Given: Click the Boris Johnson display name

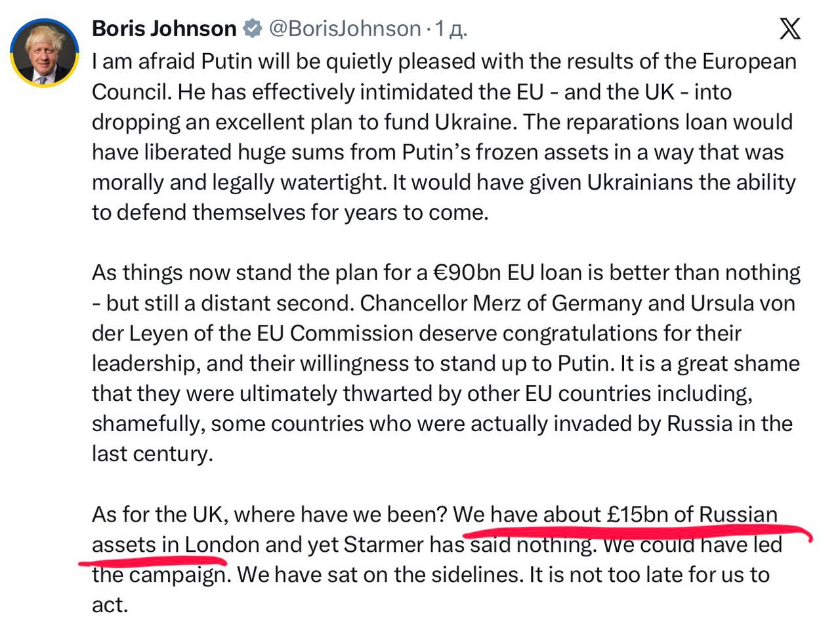Looking at the screenshot, I should [164, 29].
